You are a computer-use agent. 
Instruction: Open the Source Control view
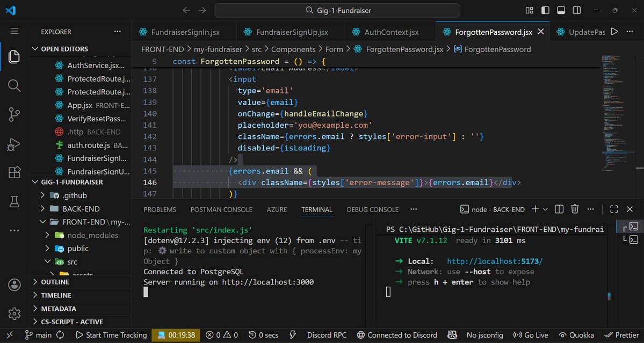(x=14, y=115)
